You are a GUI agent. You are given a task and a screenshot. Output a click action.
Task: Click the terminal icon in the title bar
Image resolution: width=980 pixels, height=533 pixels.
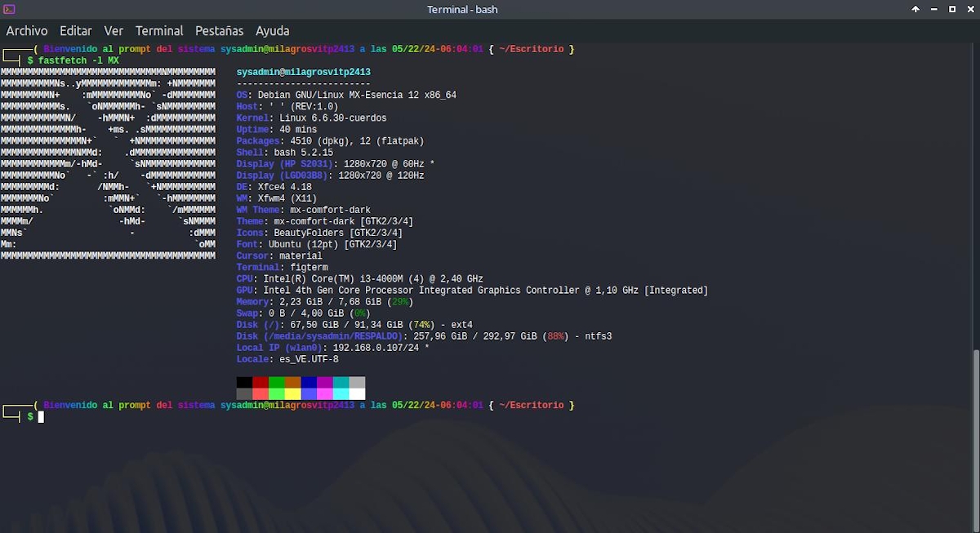(10, 9)
